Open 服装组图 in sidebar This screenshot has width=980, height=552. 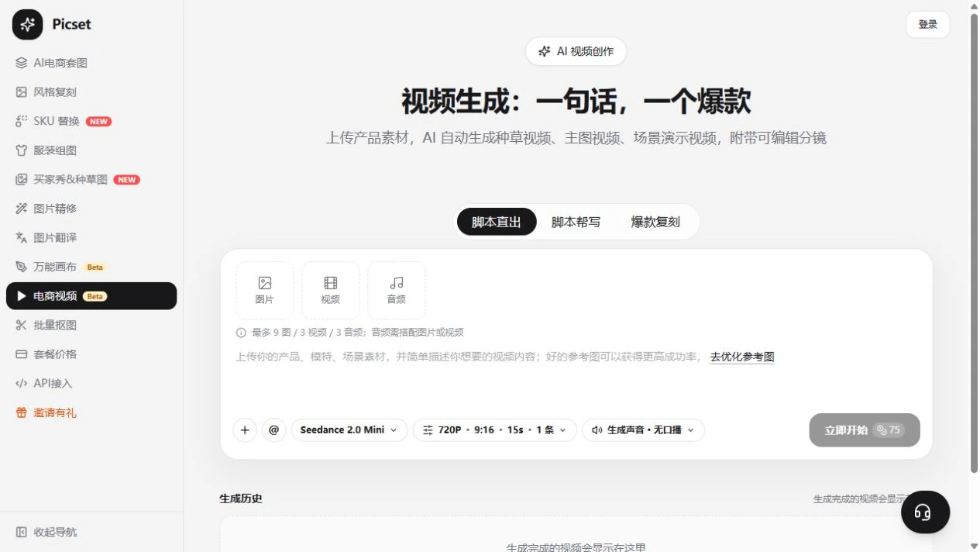(91, 150)
